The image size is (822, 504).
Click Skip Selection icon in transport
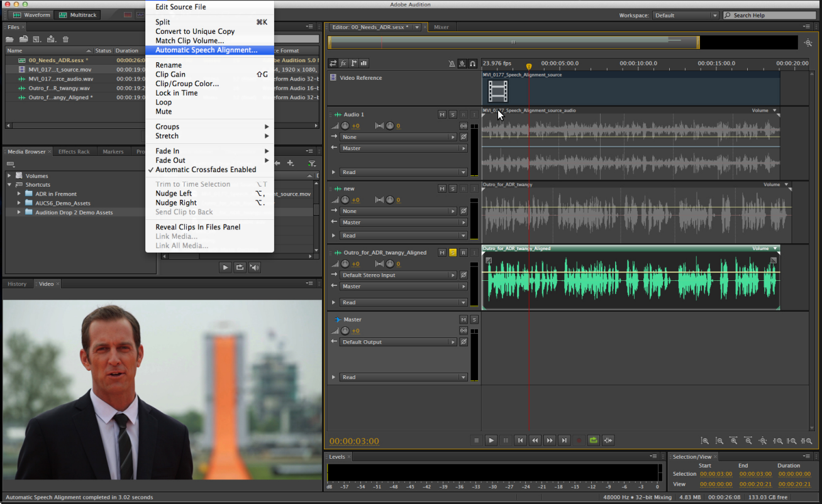pos(608,441)
